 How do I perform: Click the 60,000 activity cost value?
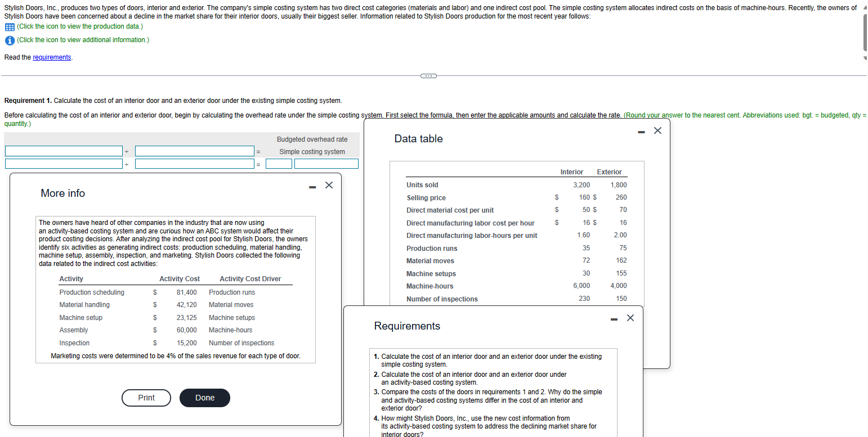pos(187,330)
